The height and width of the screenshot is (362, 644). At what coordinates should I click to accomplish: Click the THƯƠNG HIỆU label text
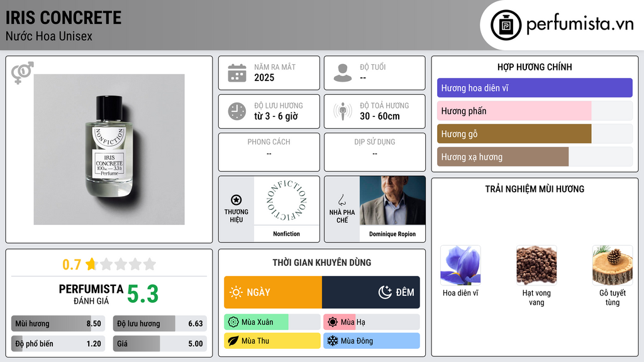[x=236, y=216]
